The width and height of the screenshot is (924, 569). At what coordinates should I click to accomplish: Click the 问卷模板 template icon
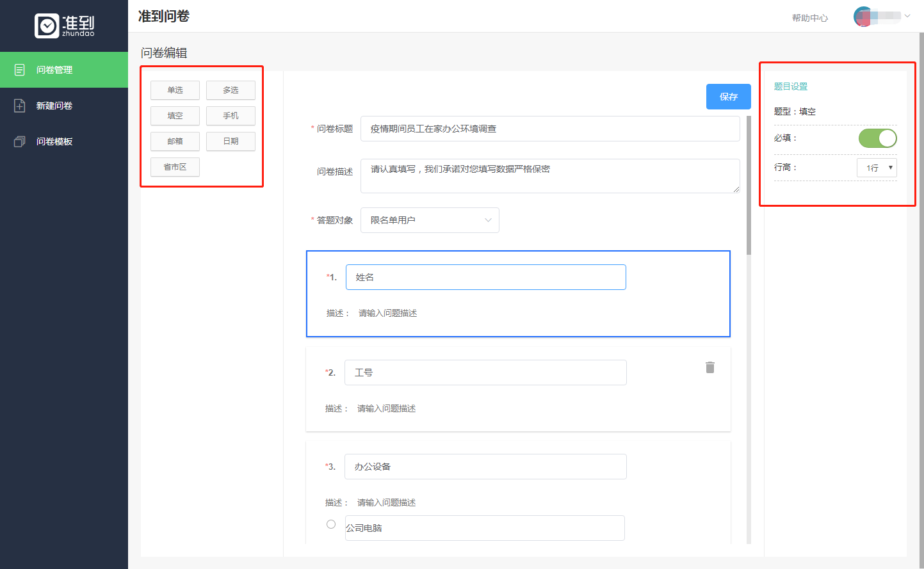[x=20, y=141]
